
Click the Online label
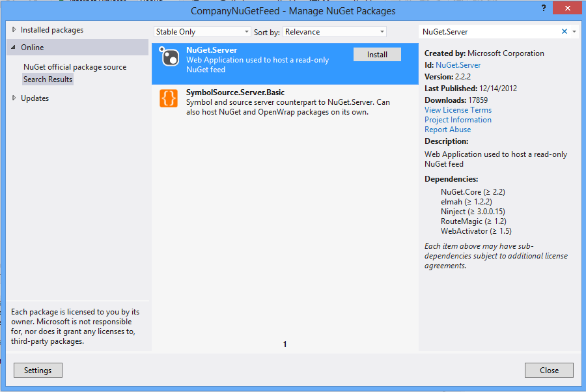tap(32, 48)
